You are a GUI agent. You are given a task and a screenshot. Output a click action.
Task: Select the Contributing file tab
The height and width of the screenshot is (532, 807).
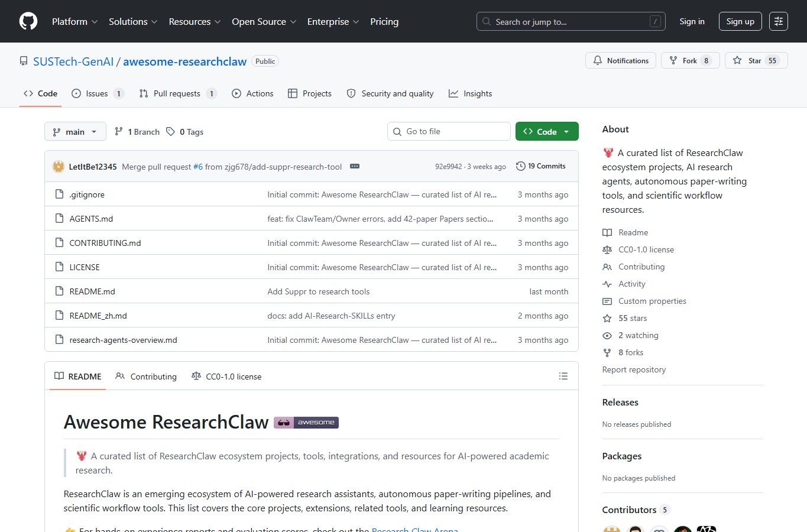pyautogui.click(x=146, y=376)
